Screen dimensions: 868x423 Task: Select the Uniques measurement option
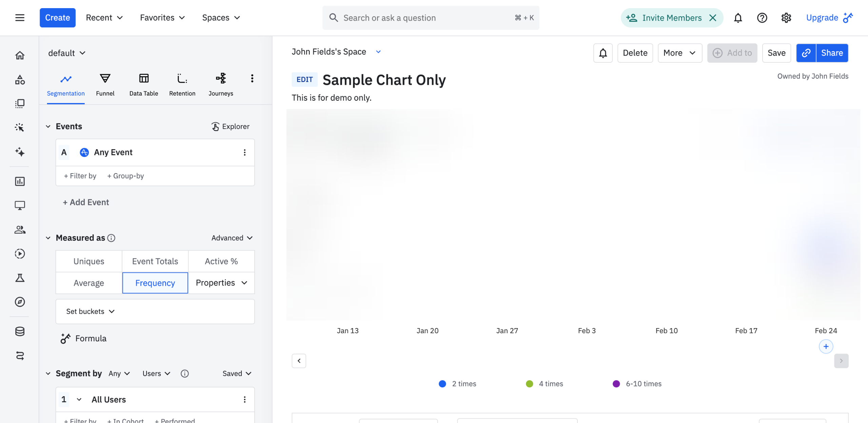(88, 261)
